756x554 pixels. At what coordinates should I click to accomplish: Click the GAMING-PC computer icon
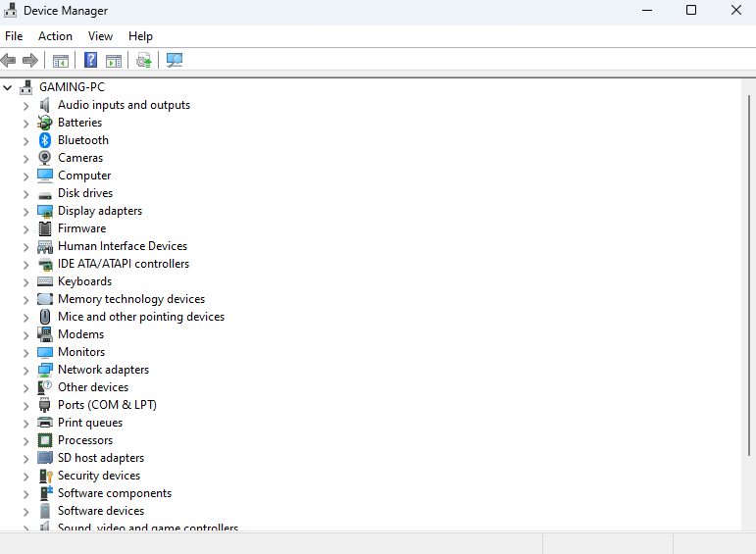click(x=26, y=87)
